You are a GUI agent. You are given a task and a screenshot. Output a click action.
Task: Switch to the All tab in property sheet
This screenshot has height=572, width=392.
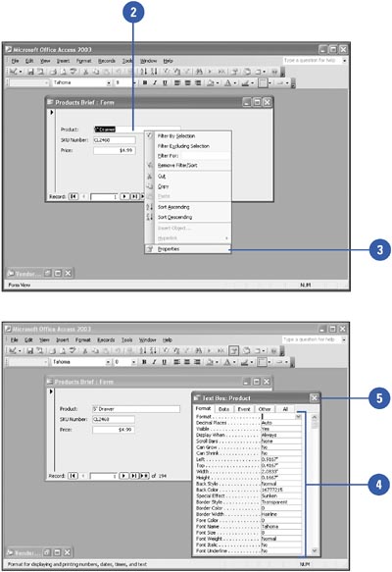click(x=285, y=409)
